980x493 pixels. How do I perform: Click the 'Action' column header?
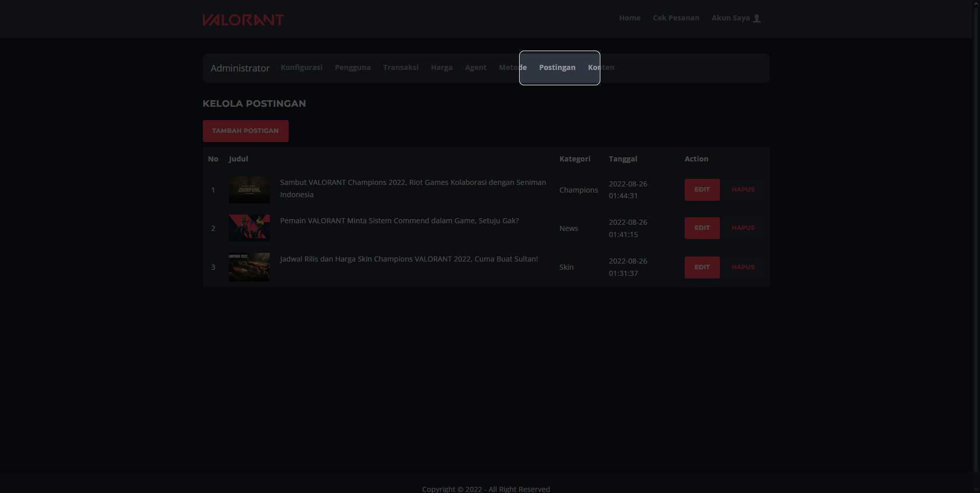coord(696,159)
